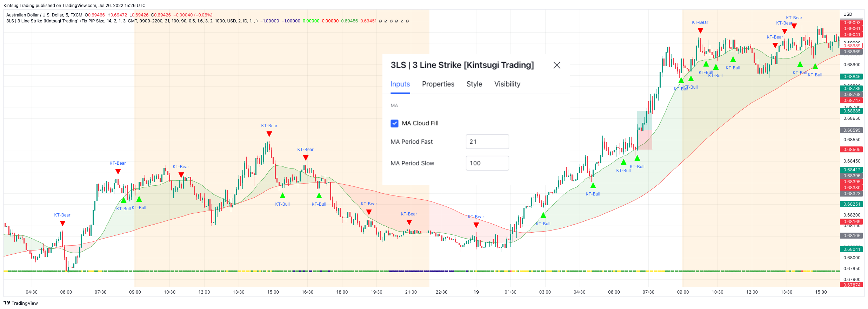Screen dimensions: 868x309
Task: Close the 3LS settings dialog
Action: [x=557, y=65]
